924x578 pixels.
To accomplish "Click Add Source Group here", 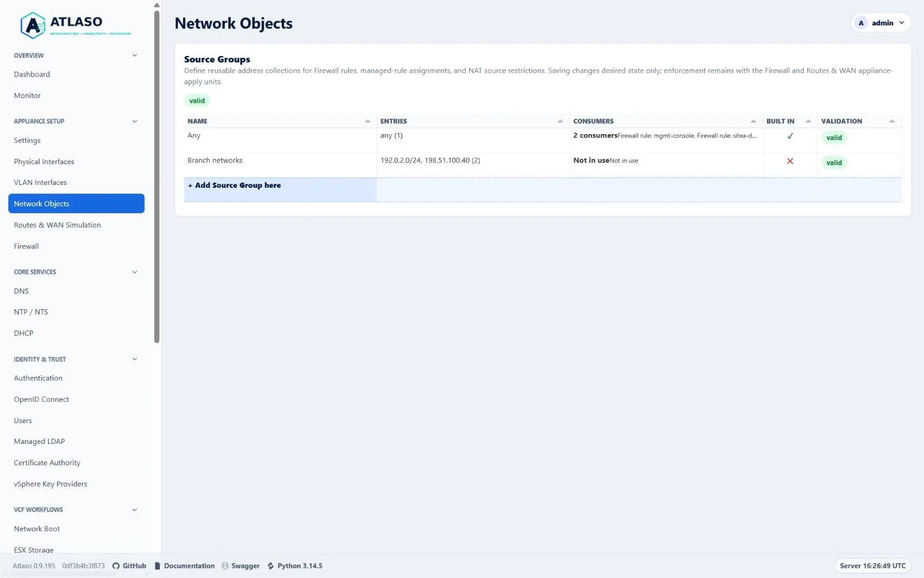I will tap(234, 186).
